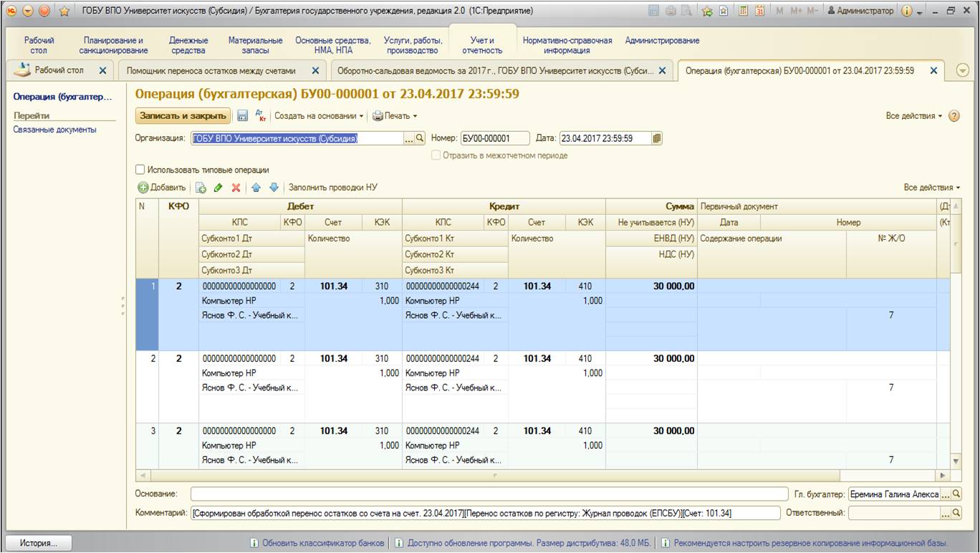Click the Номер field БУ00-000001
The width and height of the screenshot is (980, 553).
[494, 138]
